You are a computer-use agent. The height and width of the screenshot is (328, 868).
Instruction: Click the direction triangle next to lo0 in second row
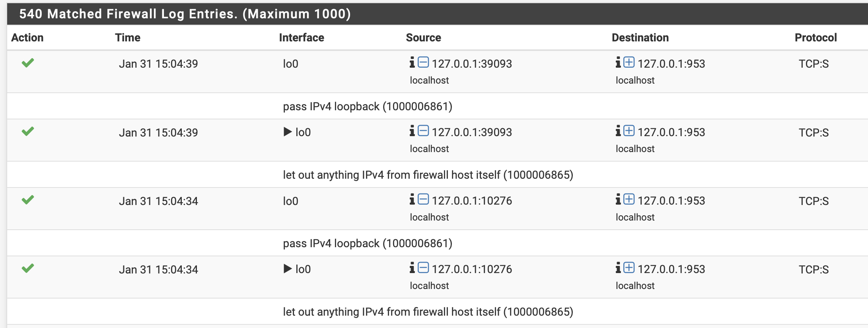tap(288, 132)
